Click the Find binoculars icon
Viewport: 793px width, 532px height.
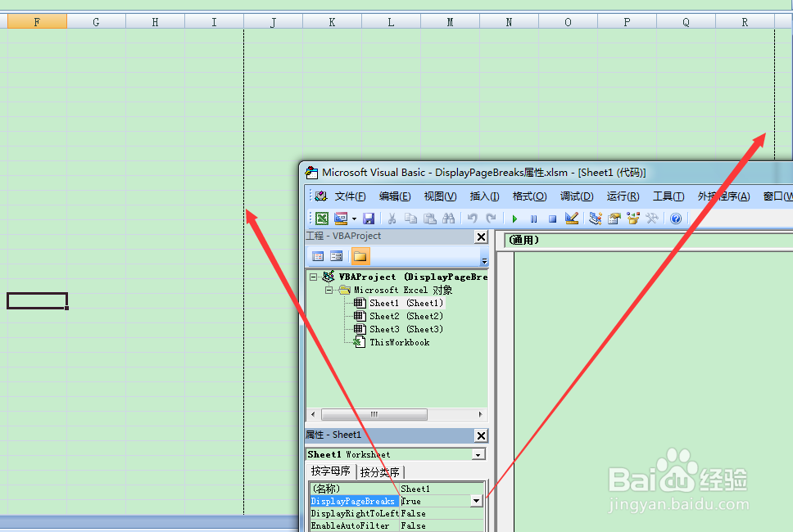449,219
